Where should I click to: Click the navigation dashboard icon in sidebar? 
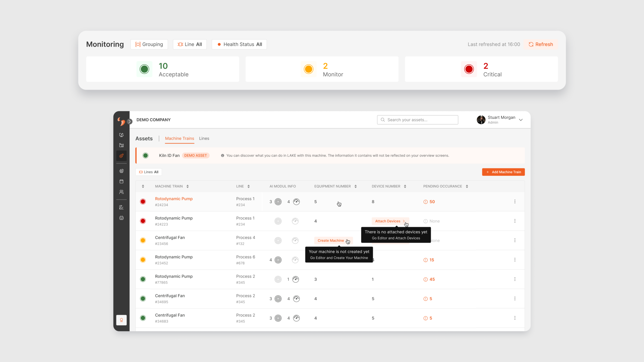coord(122,134)
